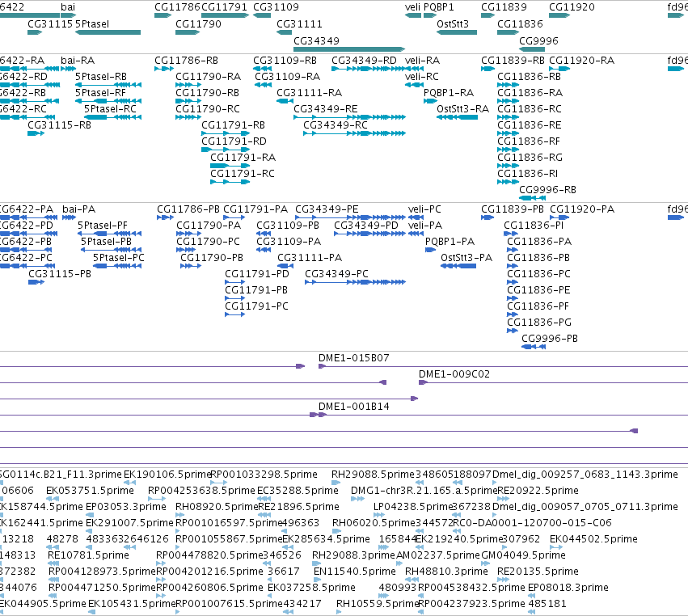Open transcript label "CG11836-RG"
The image size is (688, 616).
click(x=530, y=158)
